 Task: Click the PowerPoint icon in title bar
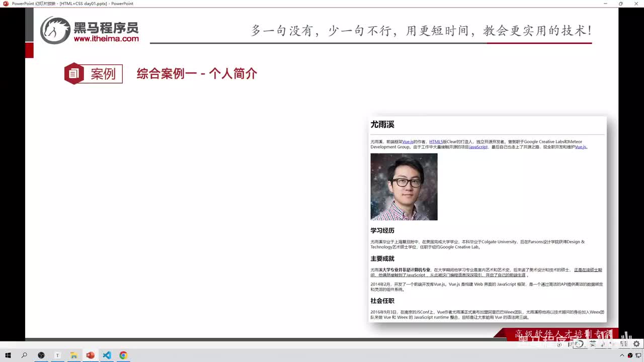6,4
